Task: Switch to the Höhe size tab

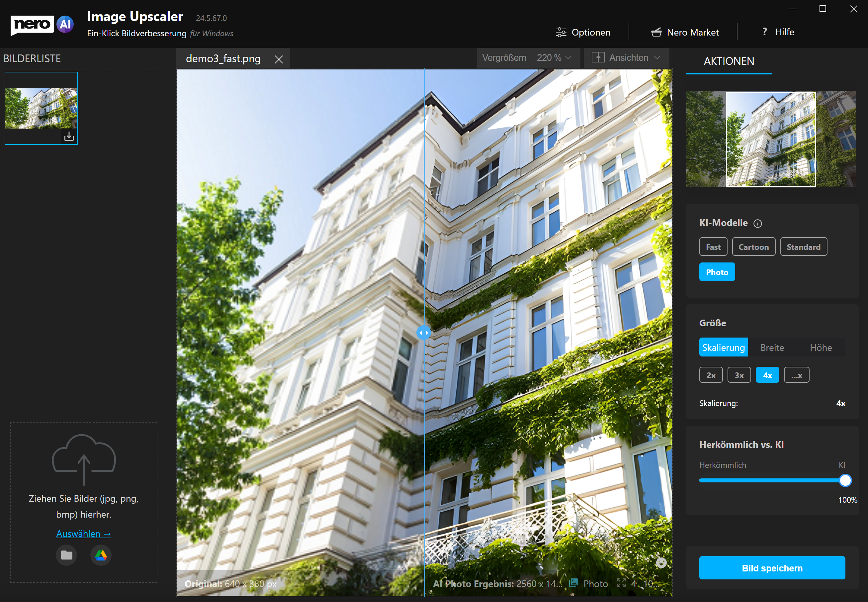Action: tap(821, 348)
